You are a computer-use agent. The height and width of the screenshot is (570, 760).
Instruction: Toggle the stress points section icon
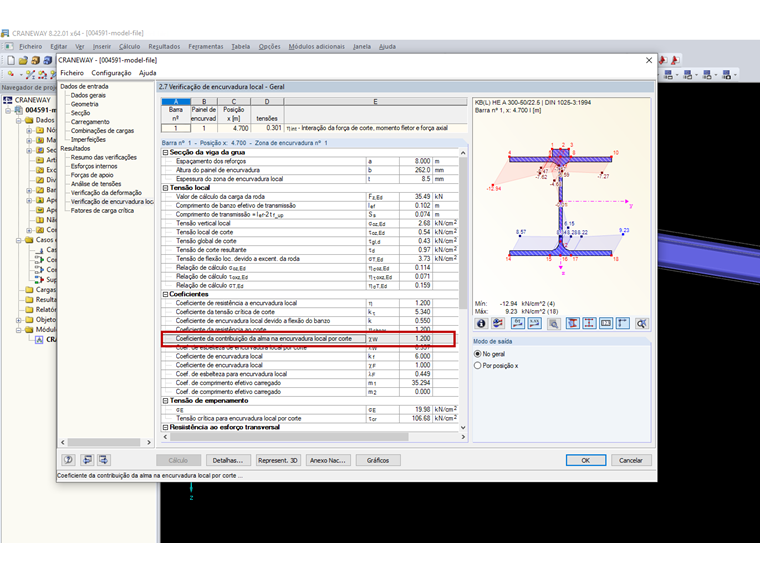(589, 323)
